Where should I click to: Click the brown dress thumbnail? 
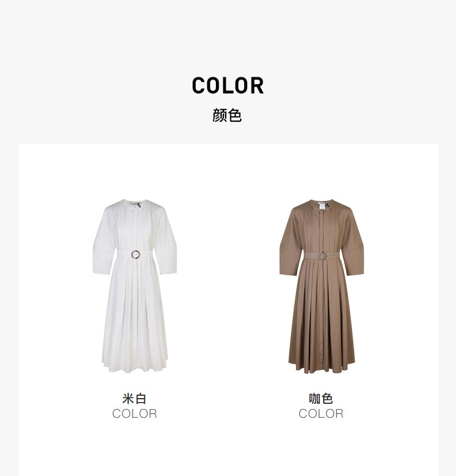coord(322,286)
